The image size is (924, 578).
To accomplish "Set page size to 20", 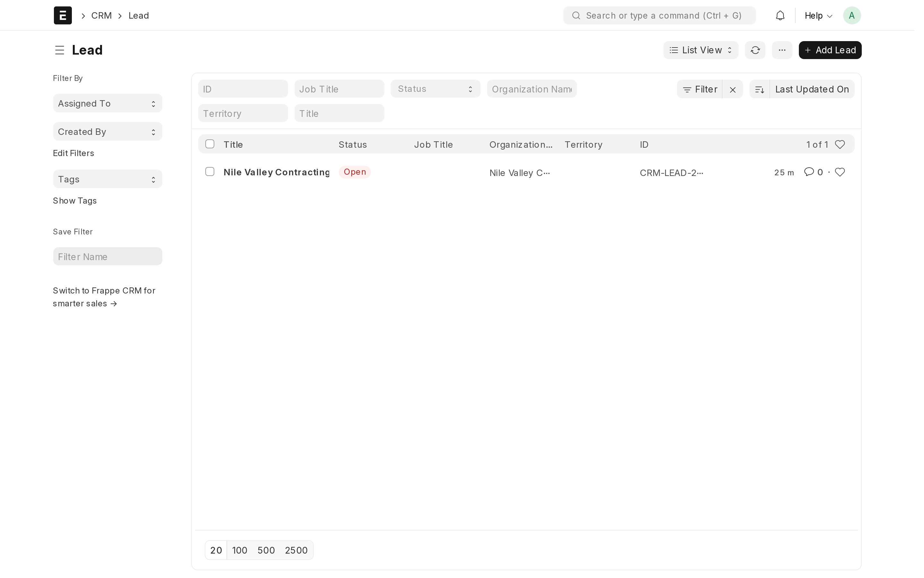I will [x=216, y=550].
